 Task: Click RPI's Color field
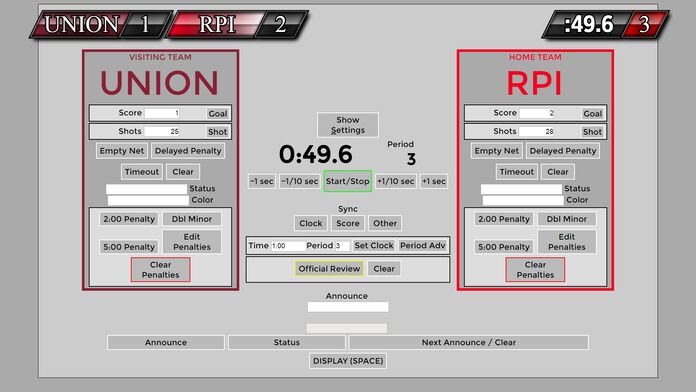click(x=523, y=200)
